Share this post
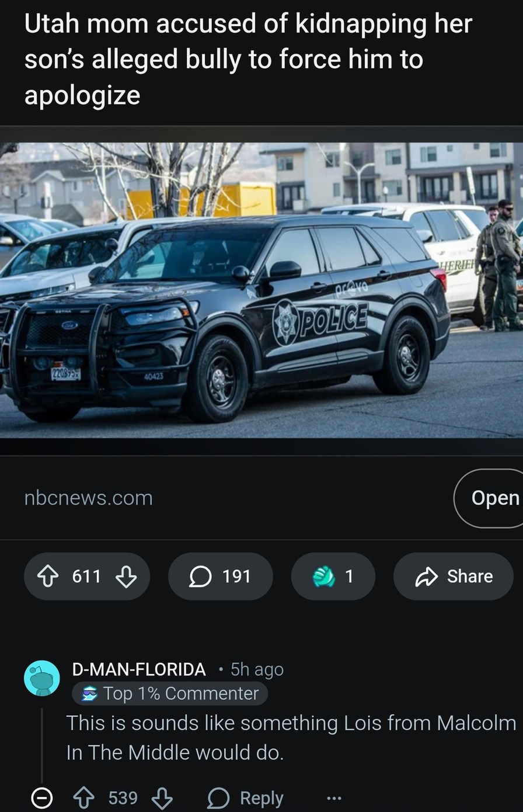Screen dimensions: 523x812 coord(454,577)
